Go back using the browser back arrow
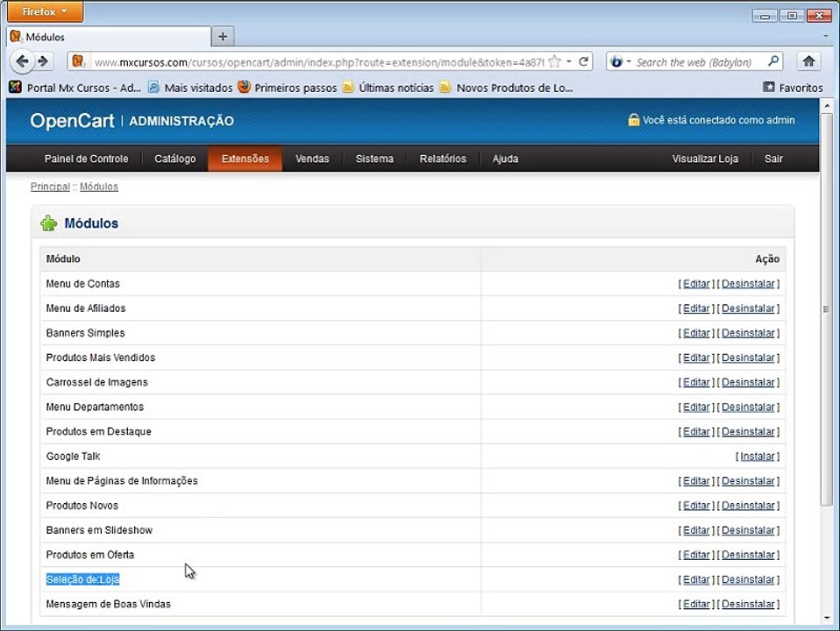The image size is (840, 631). (22, 61)
